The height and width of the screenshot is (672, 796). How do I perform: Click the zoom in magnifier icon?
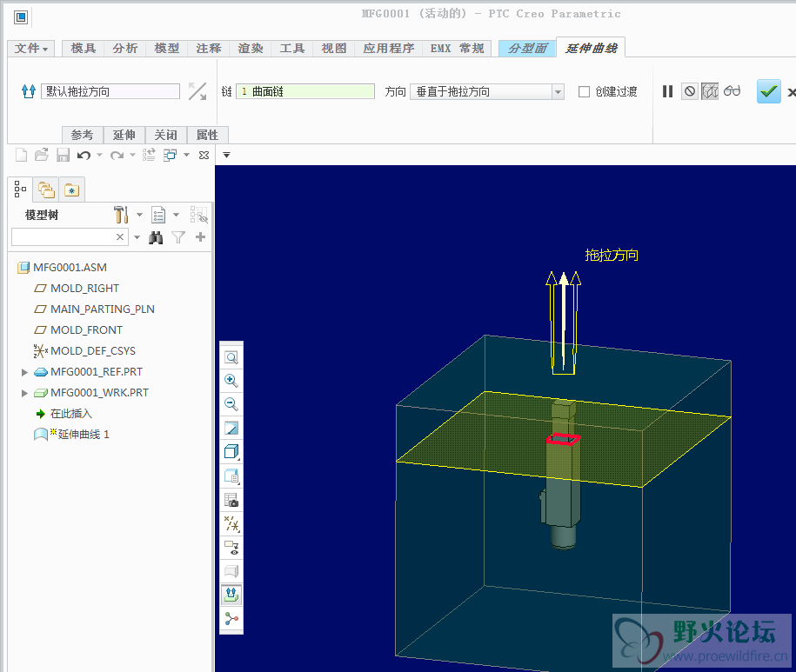pyautogui.click(x=231, y=381)
